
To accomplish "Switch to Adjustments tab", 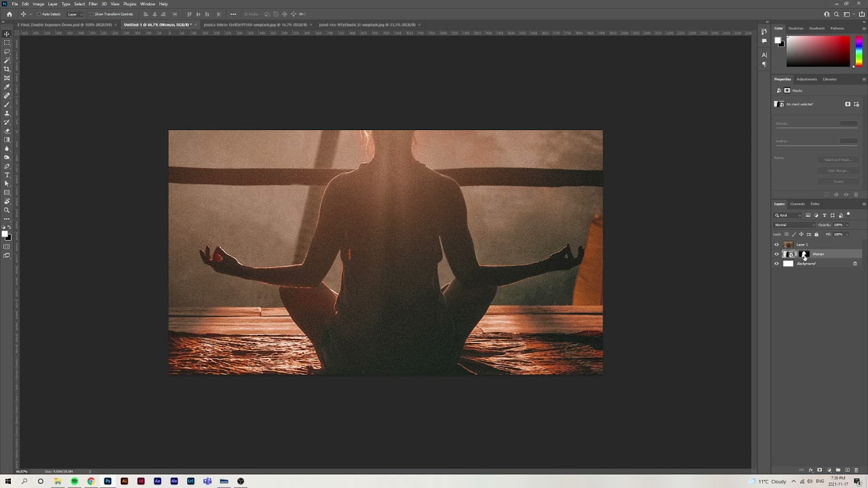I will pyautogui.click(x=806, y=79).
